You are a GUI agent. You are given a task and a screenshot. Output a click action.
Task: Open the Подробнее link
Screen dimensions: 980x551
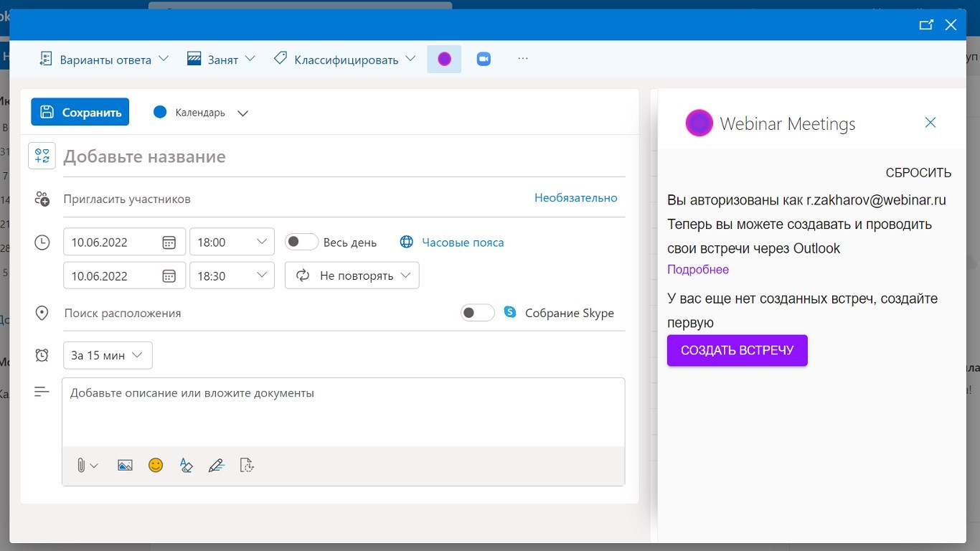click(x=698, y=270)
